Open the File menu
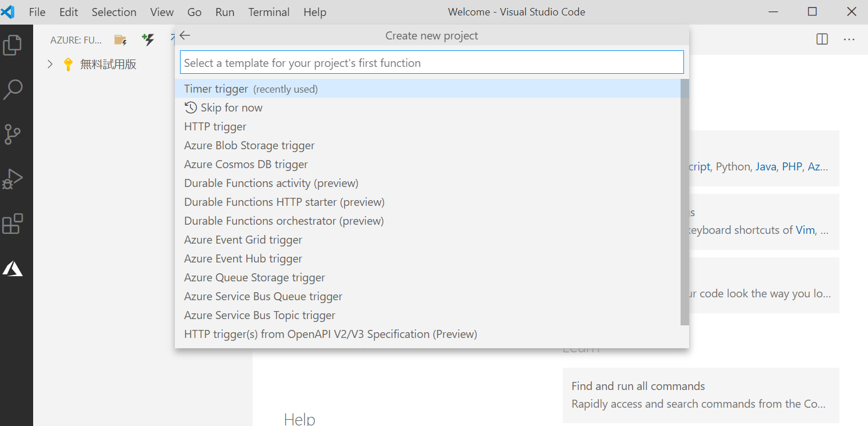 point(37,12)
